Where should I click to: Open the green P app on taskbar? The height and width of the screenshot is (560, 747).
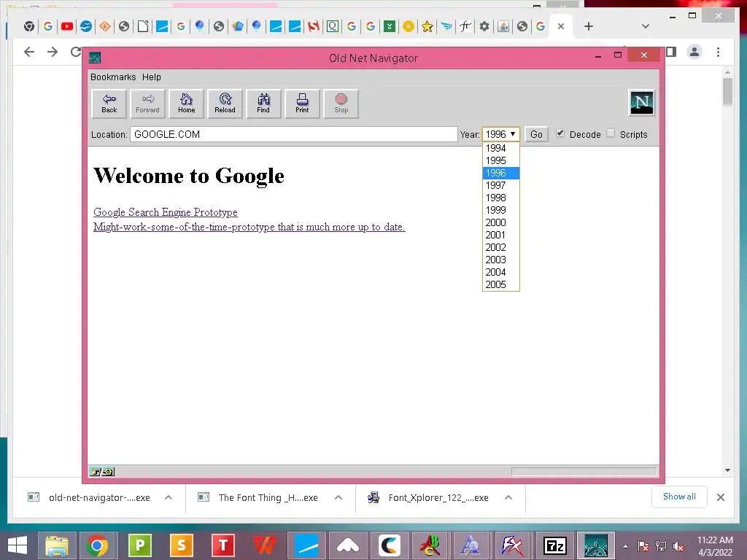139,545
